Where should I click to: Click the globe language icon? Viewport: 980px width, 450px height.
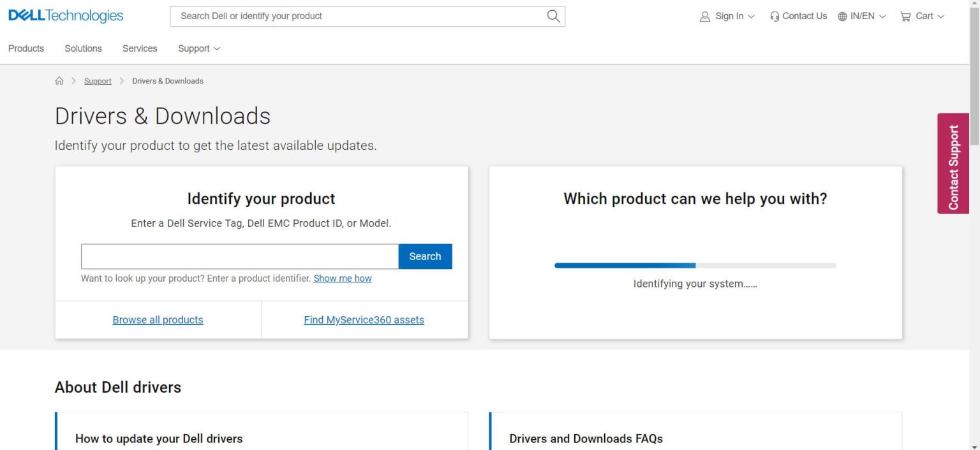[x=843, y=16]
